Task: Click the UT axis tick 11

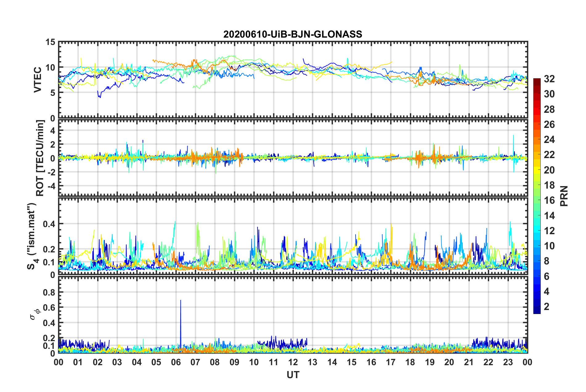Action: pyautogui.click(x=274, y=362)
